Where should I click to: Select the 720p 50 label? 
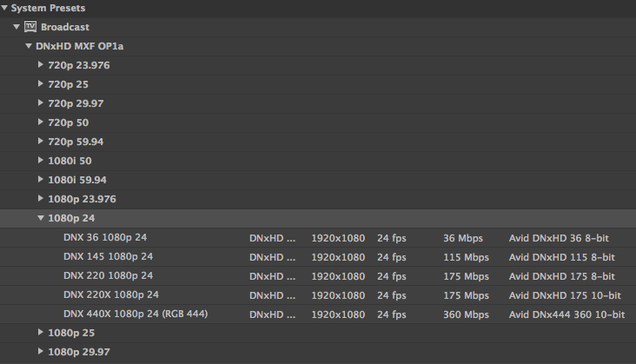(x=68, y=122)
